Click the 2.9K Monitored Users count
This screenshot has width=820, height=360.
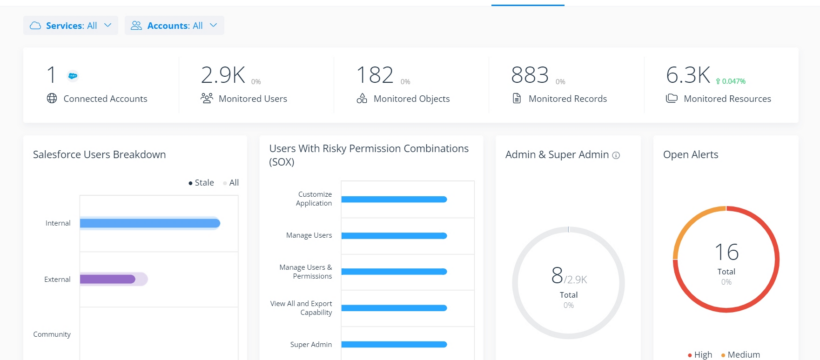(x=223, y=75)
